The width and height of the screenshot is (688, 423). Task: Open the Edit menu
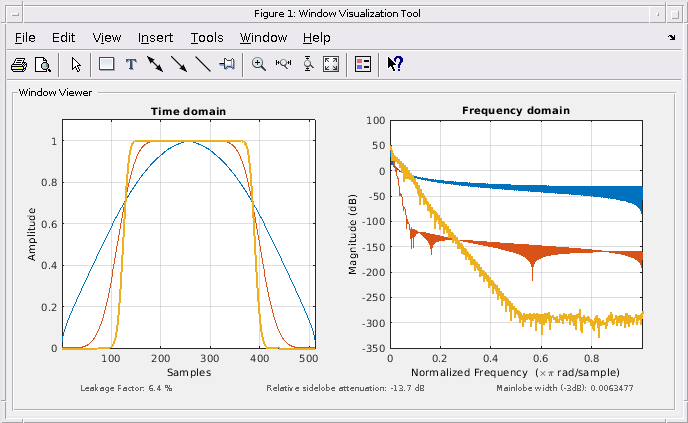click(x=64, y=38)
